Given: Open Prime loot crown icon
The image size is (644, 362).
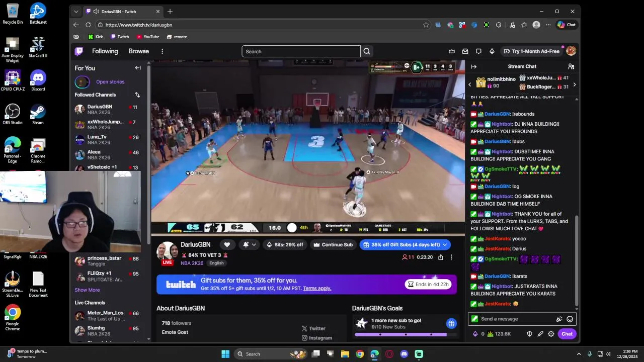Looking at the screenshot, I should point(452,51).
